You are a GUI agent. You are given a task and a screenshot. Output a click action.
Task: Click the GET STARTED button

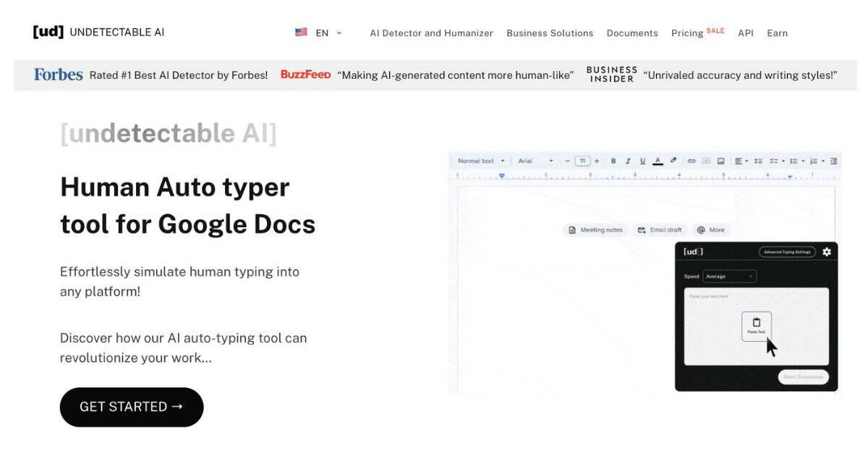[x=132, y=407]
